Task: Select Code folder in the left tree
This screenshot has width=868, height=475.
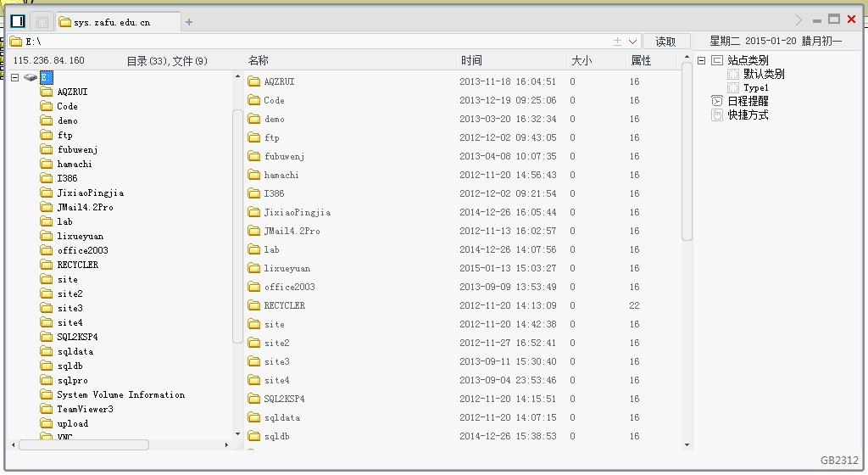Action: (68, 106)
